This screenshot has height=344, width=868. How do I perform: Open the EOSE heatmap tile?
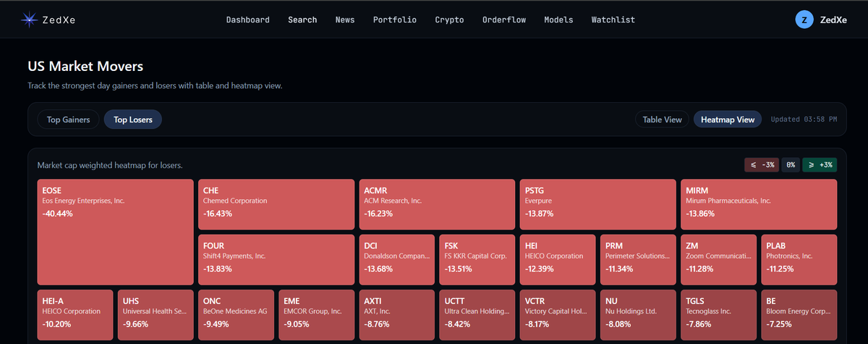115,232
